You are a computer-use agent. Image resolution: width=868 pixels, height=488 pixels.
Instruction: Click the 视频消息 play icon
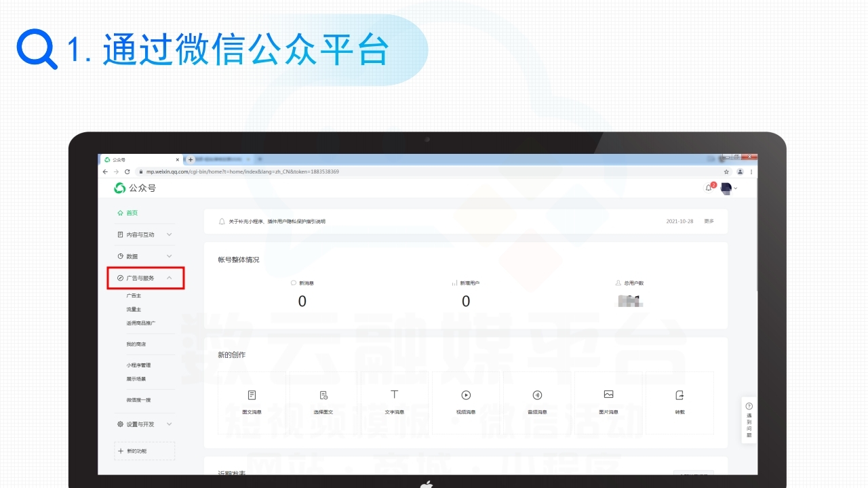pyautogui.click(x=466, y=394)
